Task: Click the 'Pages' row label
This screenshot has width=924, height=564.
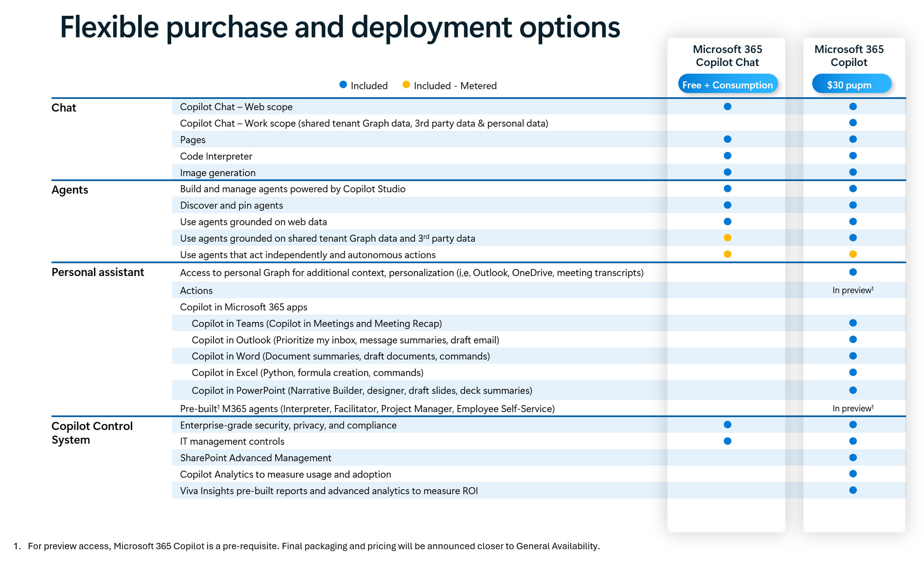Action: click(x=193, y=140)
